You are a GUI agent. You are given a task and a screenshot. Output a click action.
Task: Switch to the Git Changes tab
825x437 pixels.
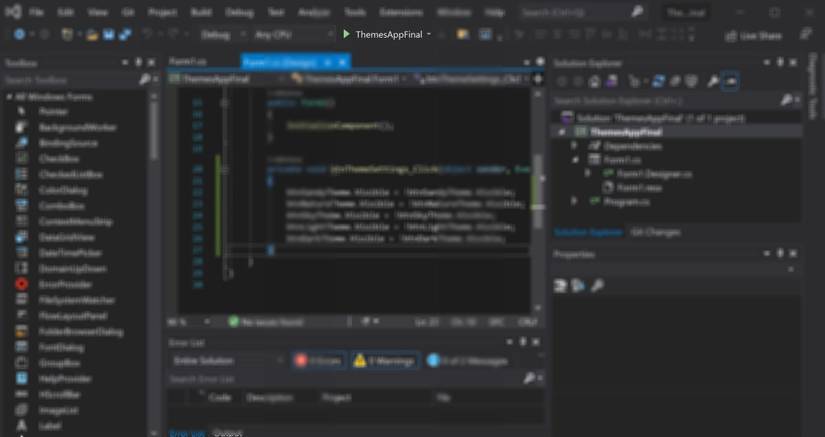(x=655, y=232)
